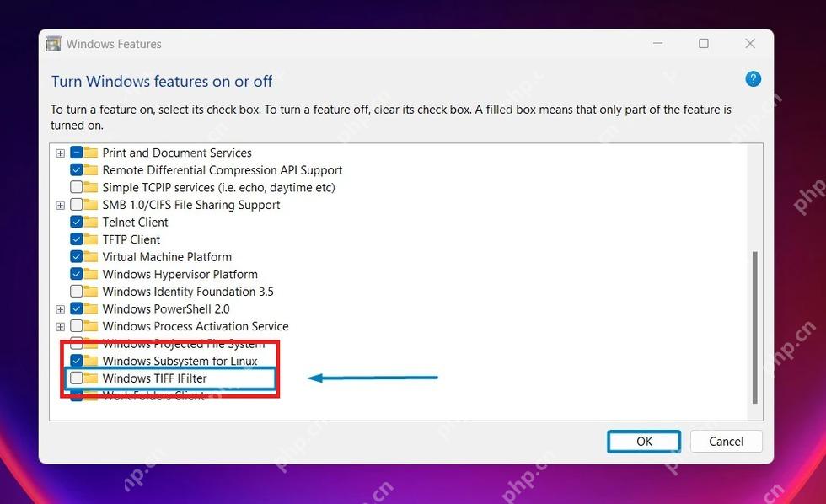Confirm changes with the OK button

[x=644, y=442]
